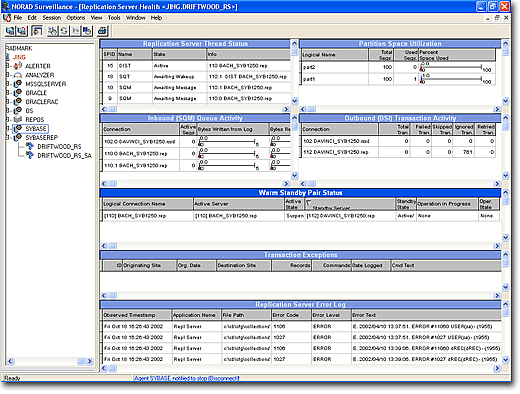520x394 pixels.
Task: Expand the ORACLE tree node
Action: pyautogui.click(x=8, y=93)
